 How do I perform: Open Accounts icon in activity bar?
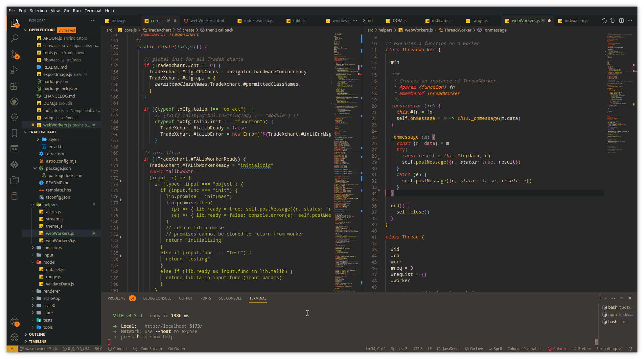click(14, 322)
